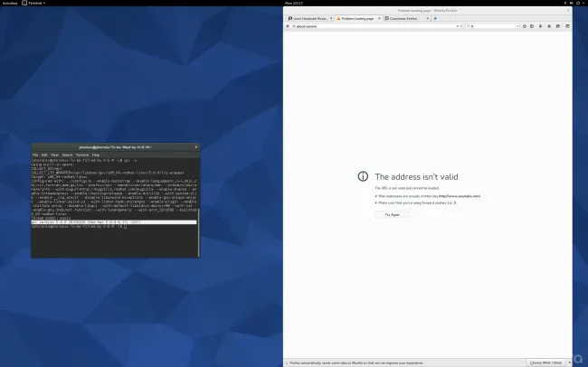The image size is (588, 367).
Task: Go back with Firefox back arrow
Action: [x=288, y=26]
